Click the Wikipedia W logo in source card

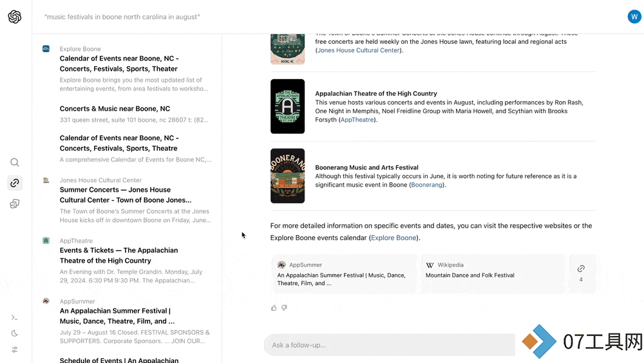pyautogui.click(x=430, y=265)
